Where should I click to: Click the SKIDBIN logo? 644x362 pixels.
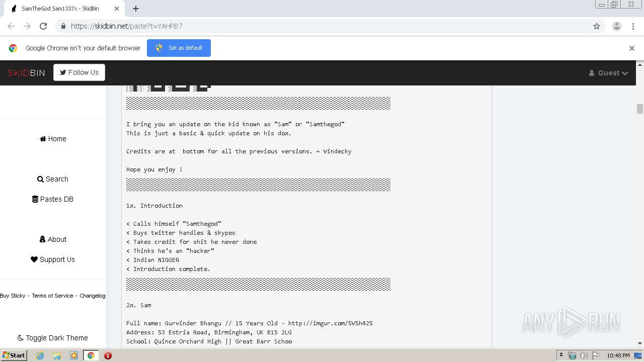[26, 73]
